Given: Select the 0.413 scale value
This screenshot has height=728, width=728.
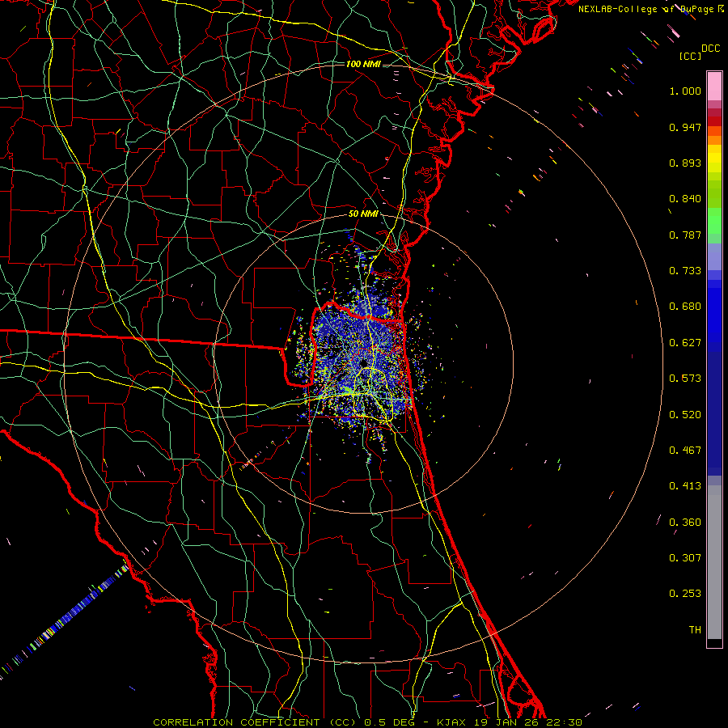Looking at the screenshot, I should pyautogui.click(x=685, y=486).
